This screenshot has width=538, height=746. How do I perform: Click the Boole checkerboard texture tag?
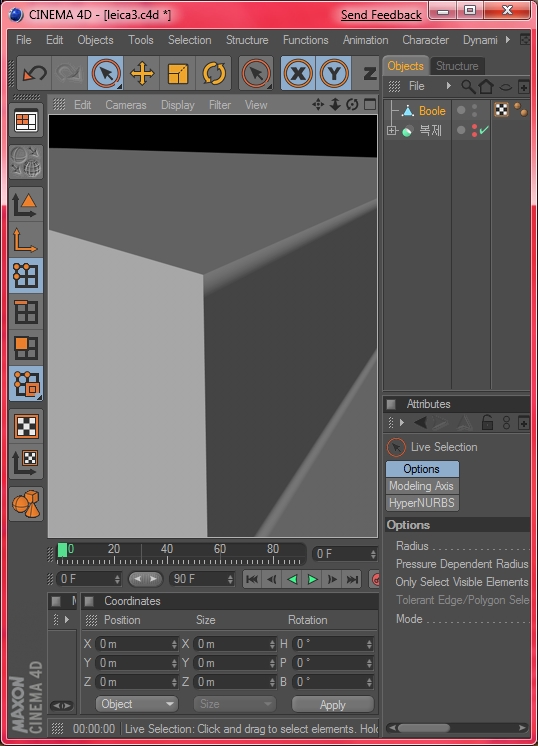tap(501, 110)
